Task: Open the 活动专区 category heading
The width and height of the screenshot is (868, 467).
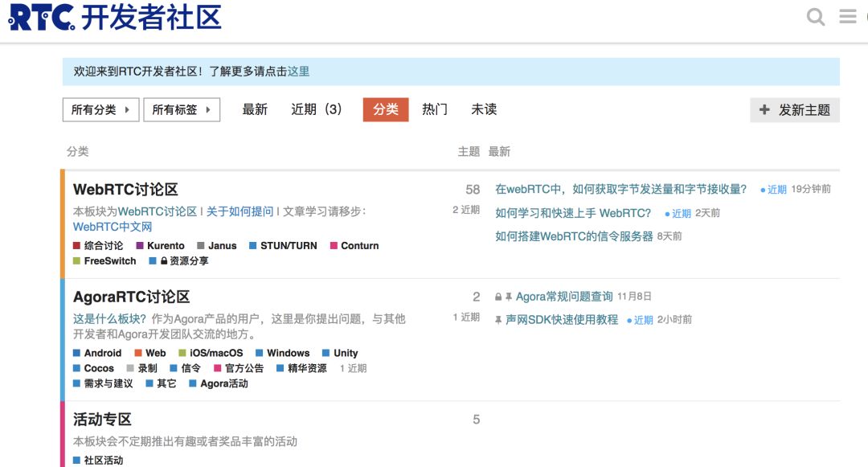Action: coord(102,420)
